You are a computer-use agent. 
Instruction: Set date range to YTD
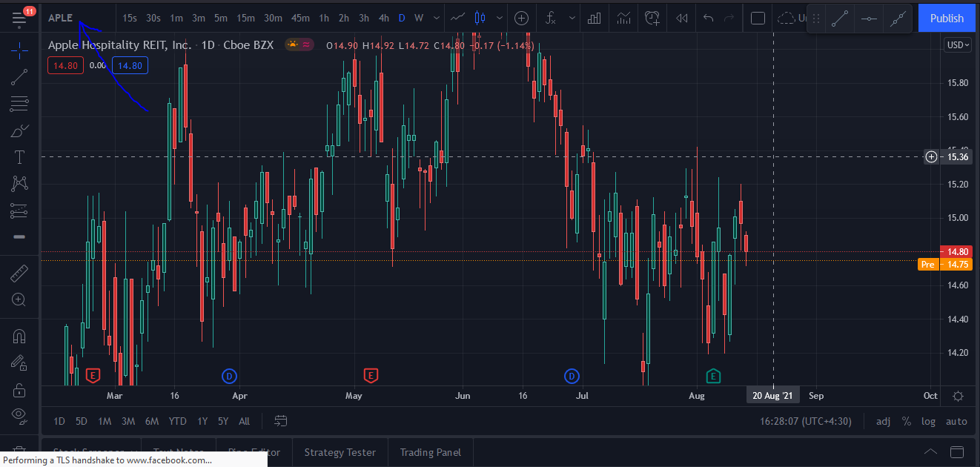click(177, 421)
